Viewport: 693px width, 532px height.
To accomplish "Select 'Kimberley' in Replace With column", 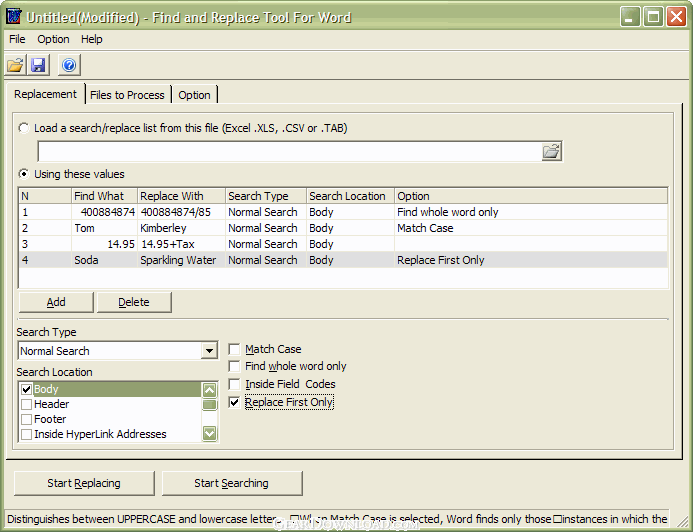I will (x=182, y=228).
